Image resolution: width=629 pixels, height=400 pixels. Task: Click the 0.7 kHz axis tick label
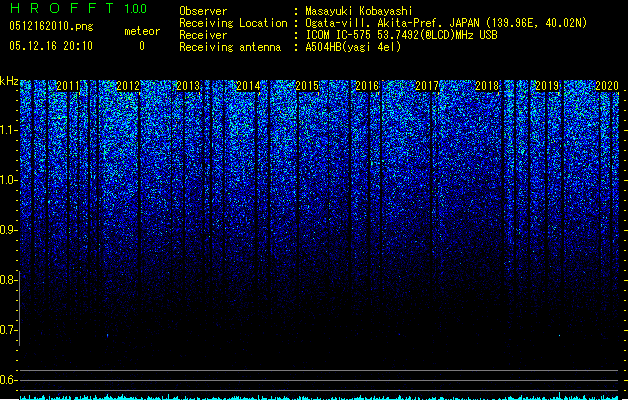coord(9,330)
